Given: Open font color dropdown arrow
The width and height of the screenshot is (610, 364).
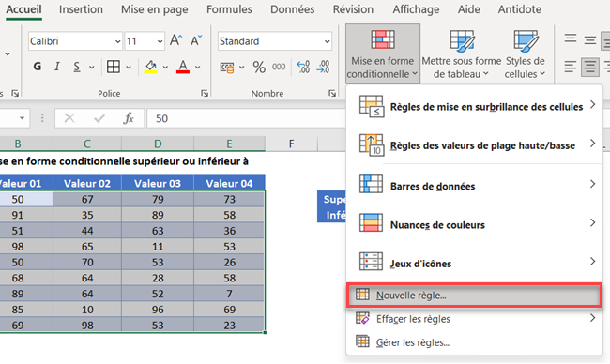Looking at the screenshot, I should 198,68.
